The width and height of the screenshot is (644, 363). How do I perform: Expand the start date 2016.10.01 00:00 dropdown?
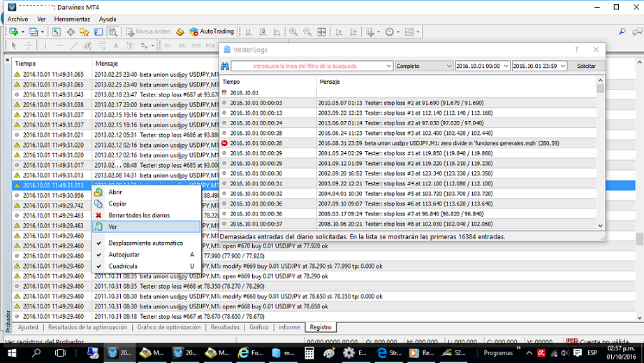(506, 66)
